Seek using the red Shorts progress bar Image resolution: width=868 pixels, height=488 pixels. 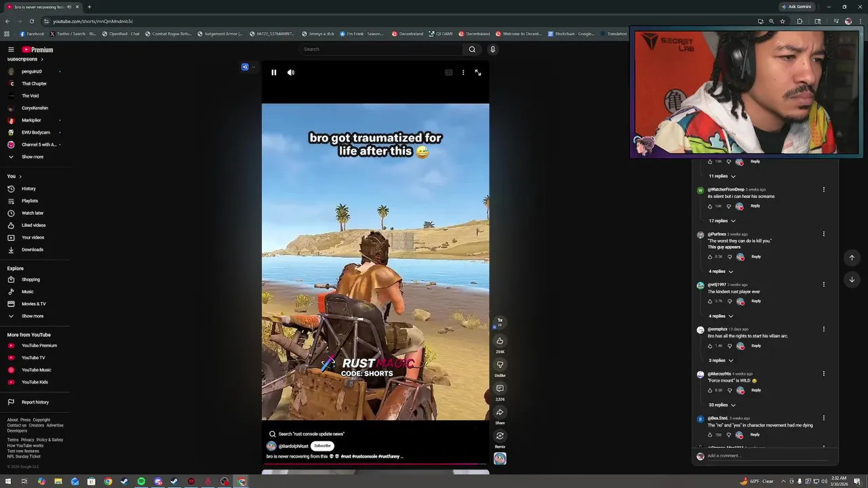[x=375, y=464]
